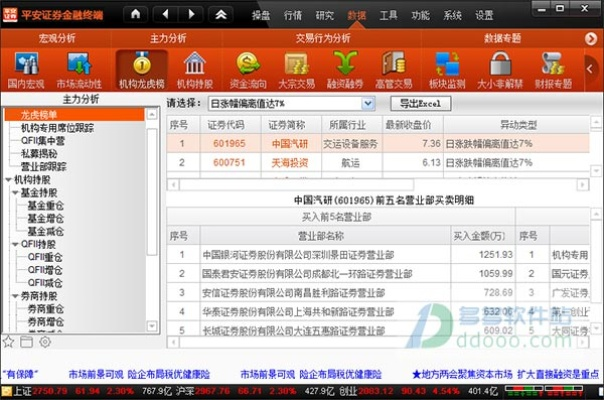Screen dimensions: 604x400
Task: Switch to 交易行为分析 tab
Action: point(323,38)
